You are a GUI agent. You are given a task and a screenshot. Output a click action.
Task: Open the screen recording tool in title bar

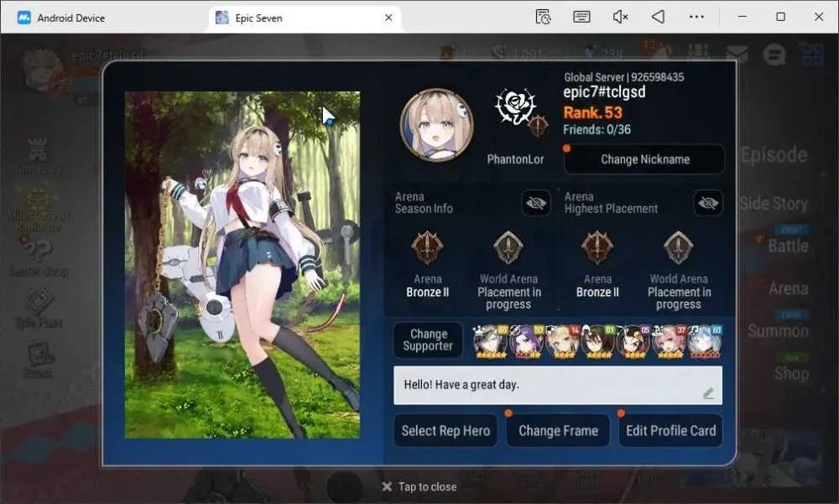click(x=543, y=17)
